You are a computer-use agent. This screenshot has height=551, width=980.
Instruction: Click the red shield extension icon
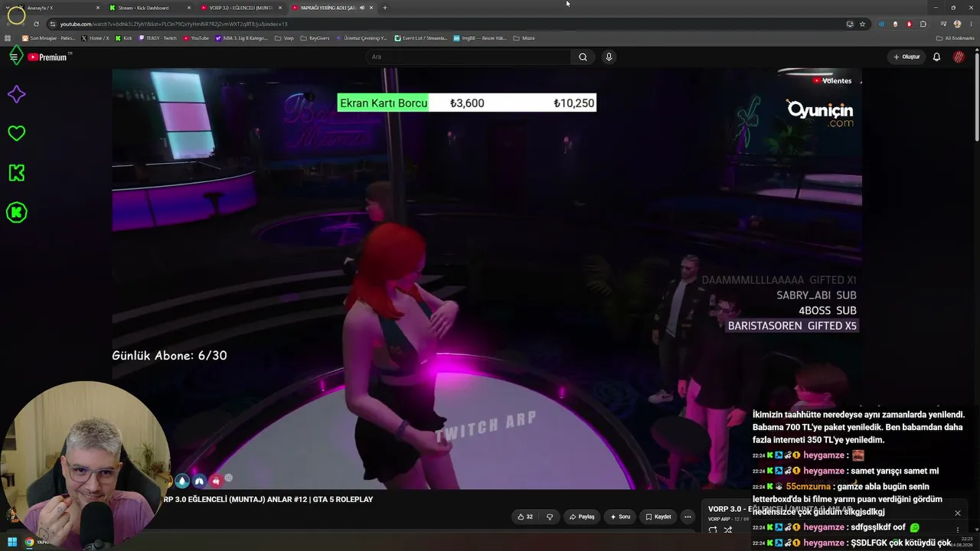910,24
